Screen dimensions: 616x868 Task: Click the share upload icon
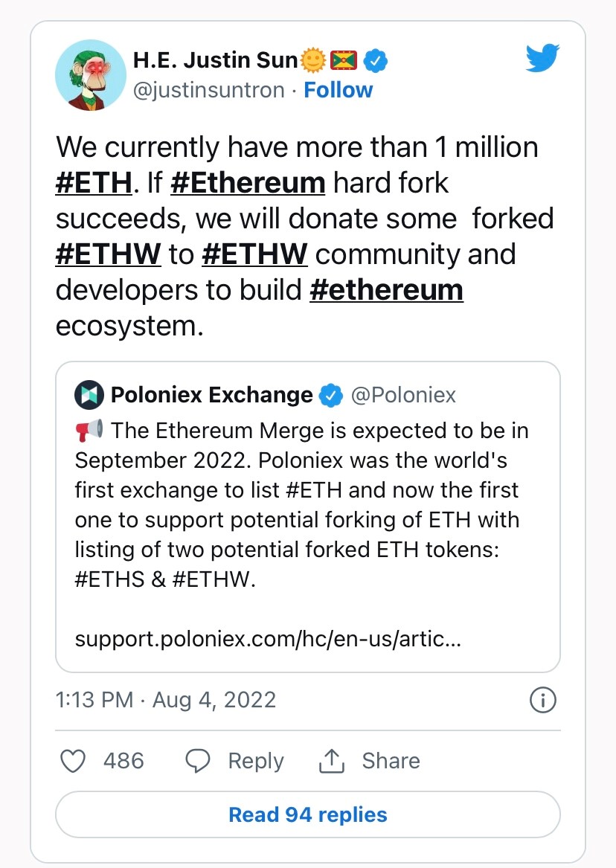coord(330,761)
